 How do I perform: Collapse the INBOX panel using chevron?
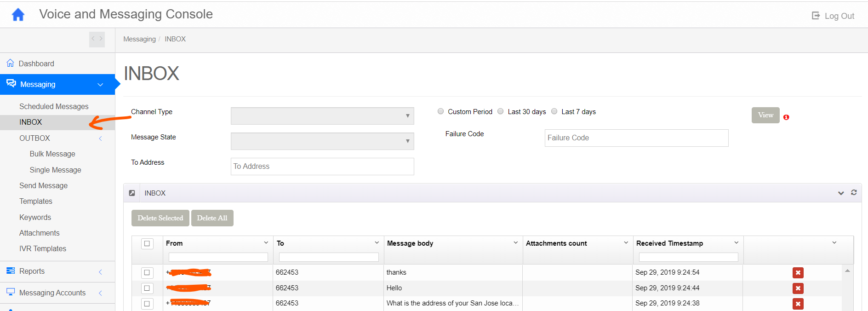pyautogui.click(x=841, y=193)
